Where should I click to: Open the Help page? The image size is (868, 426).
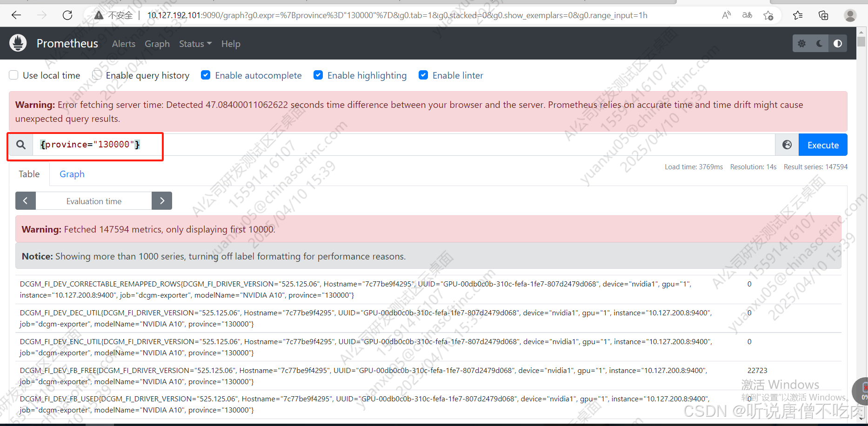click(231, 44)
